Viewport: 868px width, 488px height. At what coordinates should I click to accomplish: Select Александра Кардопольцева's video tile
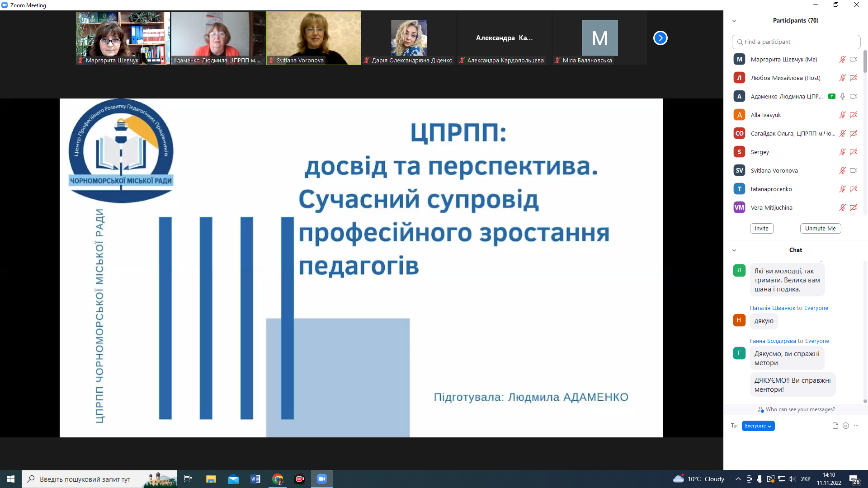click(505, 38)
